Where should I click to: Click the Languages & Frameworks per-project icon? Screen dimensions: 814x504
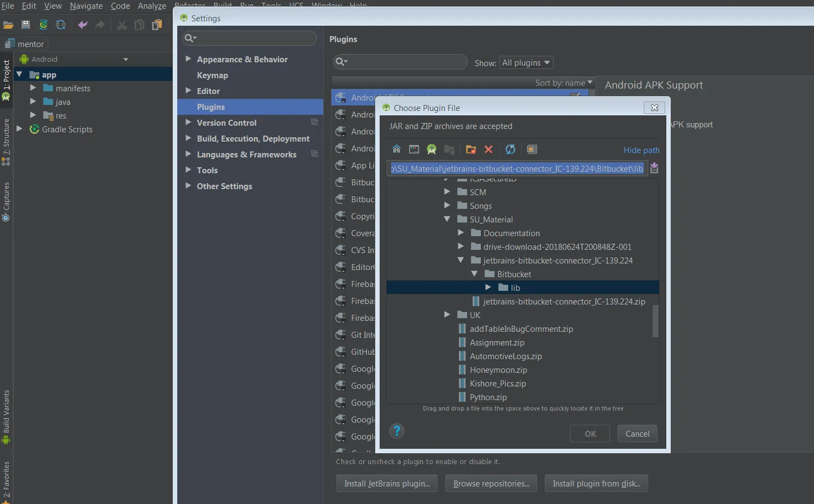(315, 154)
